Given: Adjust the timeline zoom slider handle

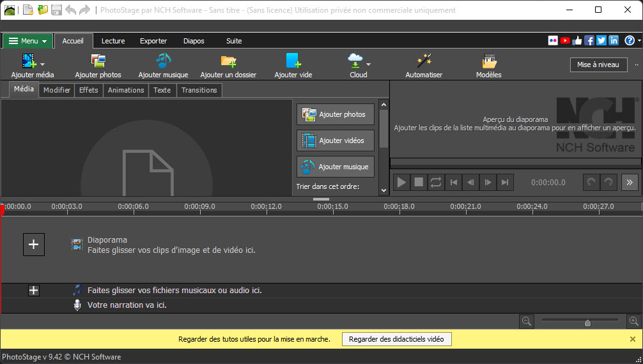Looking at the screenshot, I should pyautogui.click(x=587, y=322).
